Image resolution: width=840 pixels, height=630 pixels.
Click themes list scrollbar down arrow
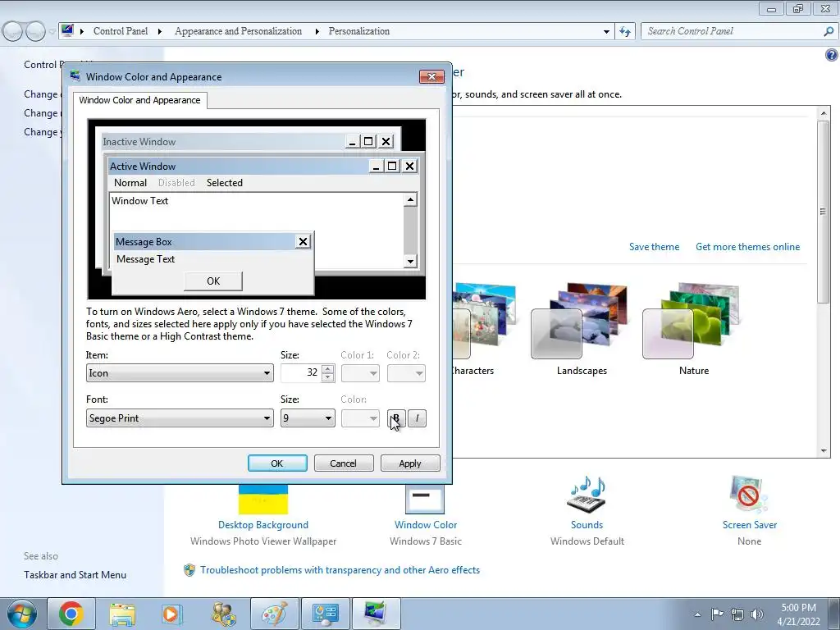coord(824,451)
